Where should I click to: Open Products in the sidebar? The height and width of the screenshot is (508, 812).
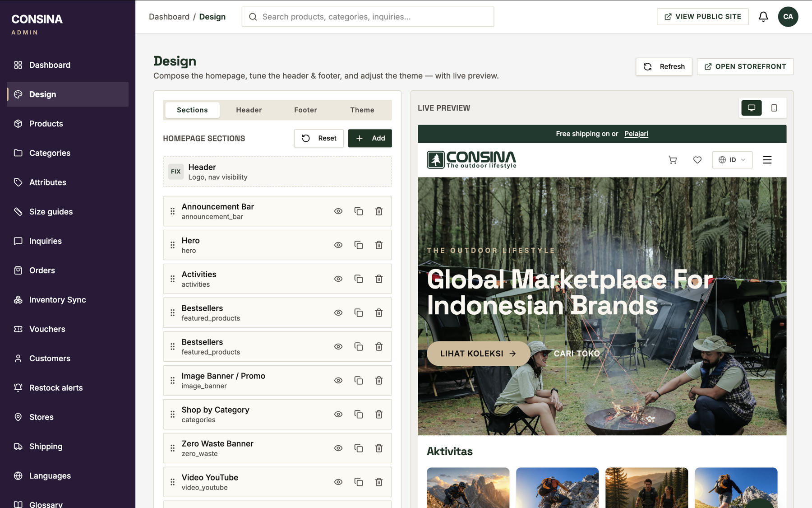tap(68, 124)
